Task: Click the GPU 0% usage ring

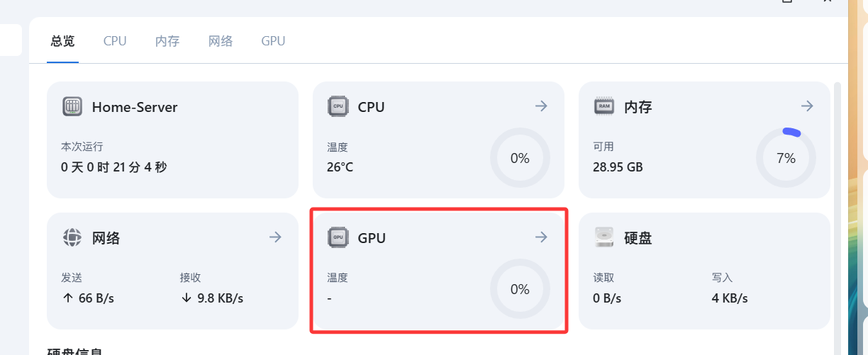Action: (520, 289)
